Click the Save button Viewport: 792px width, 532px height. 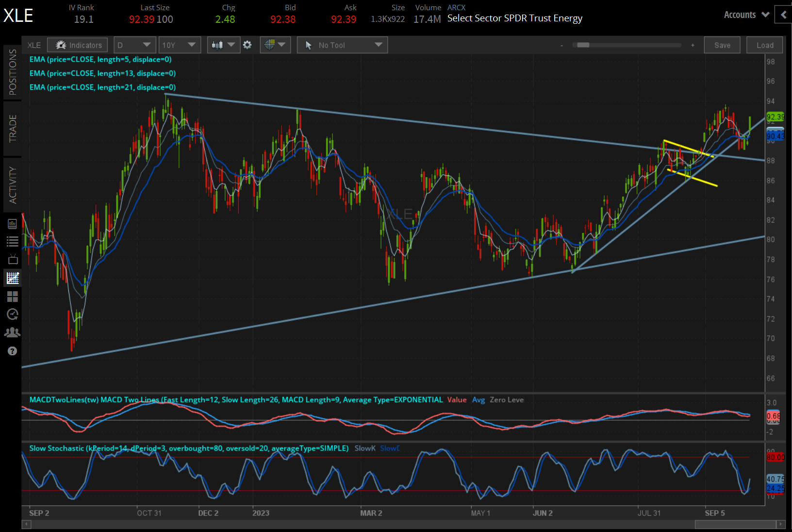click(722, 45)
